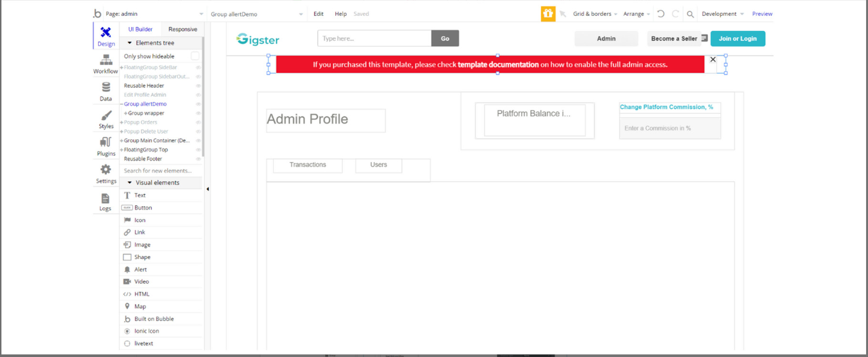
Task: Toggle visibility of Popup Orders
Action: tap(198, 122)
